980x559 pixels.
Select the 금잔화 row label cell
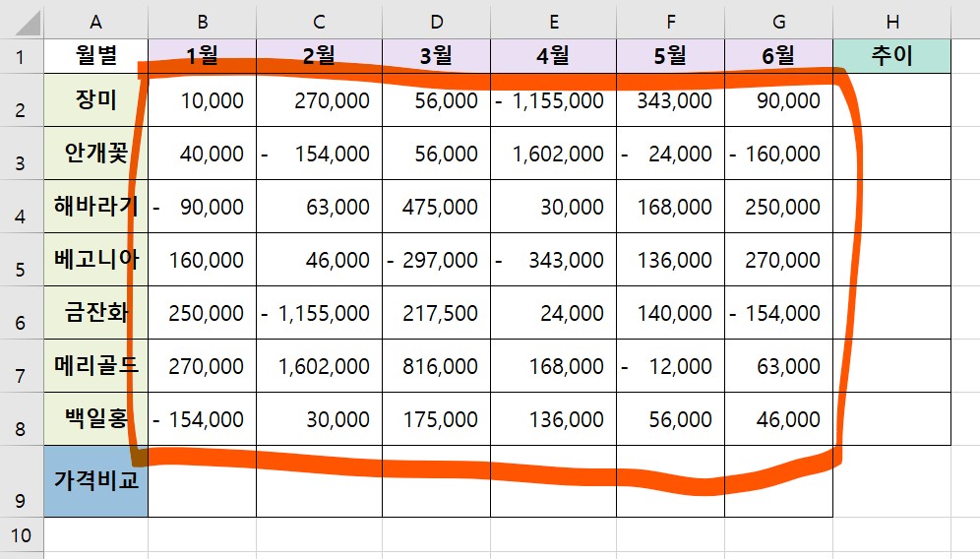[x=95, y=313]
